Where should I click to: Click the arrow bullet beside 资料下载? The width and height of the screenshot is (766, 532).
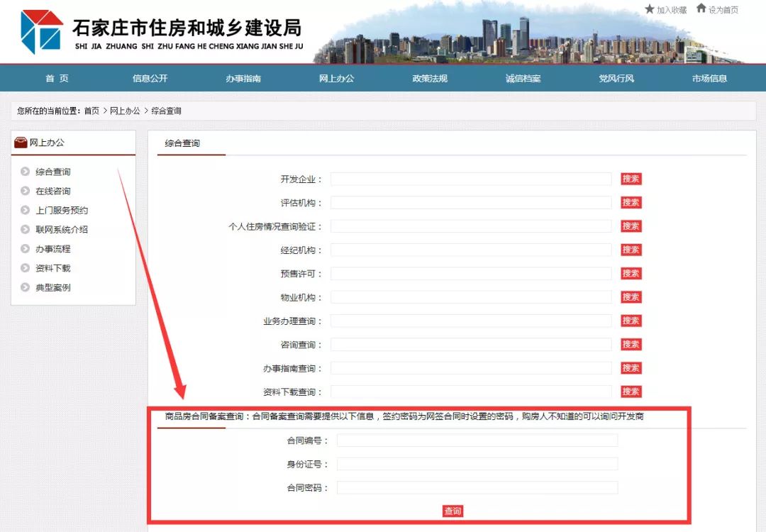[25, 267]
